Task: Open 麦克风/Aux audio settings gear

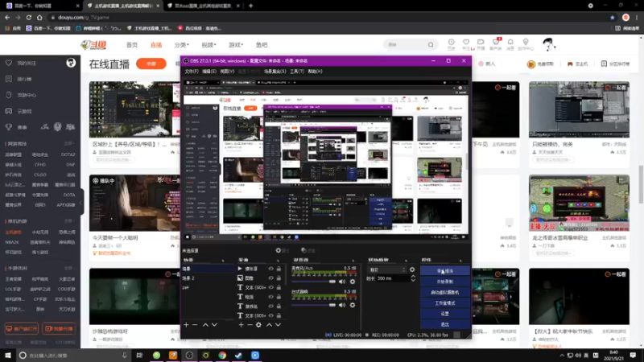Action: tap(353, 282)
